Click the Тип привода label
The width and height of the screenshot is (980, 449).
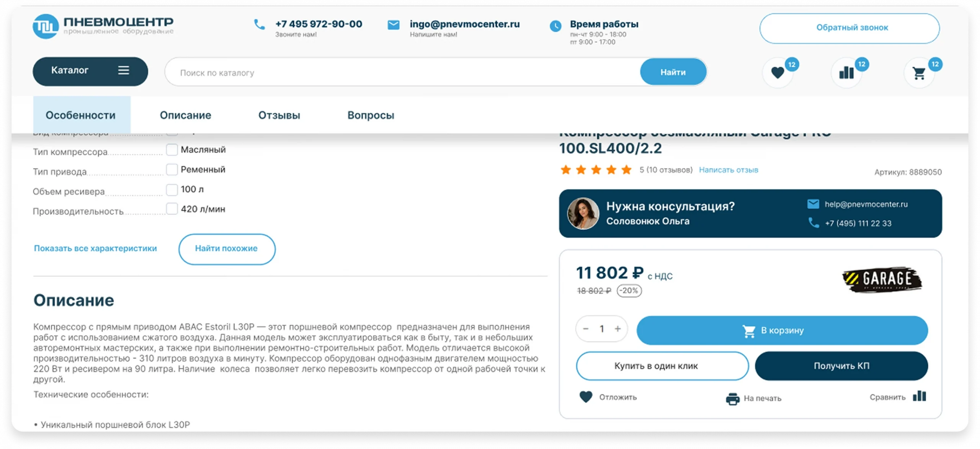tap(60, 172)
